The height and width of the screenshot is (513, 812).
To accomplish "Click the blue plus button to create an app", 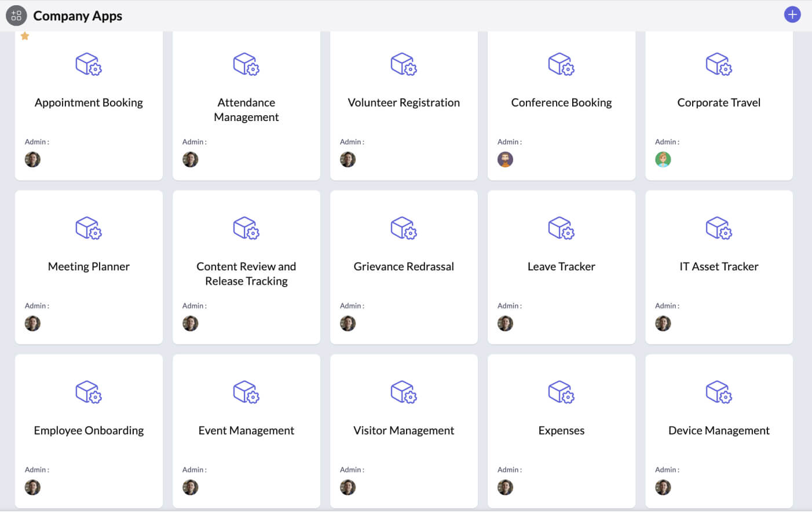I will tap(792, 14).
